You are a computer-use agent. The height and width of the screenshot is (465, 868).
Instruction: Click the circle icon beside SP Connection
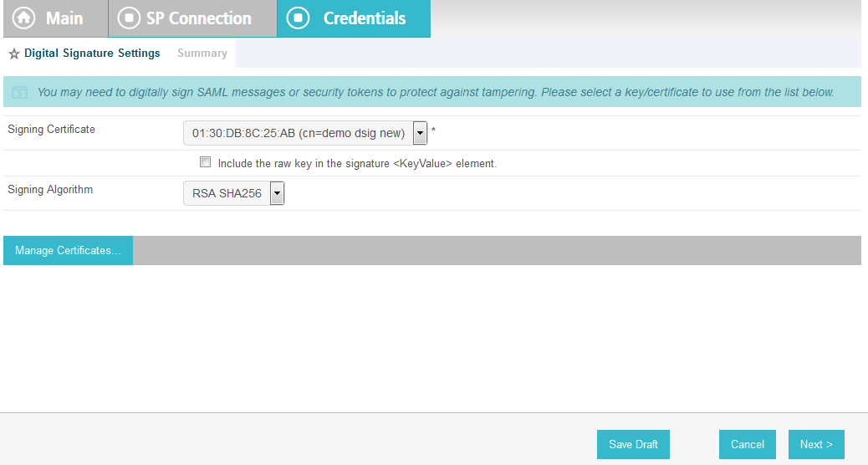coord(129,18)
